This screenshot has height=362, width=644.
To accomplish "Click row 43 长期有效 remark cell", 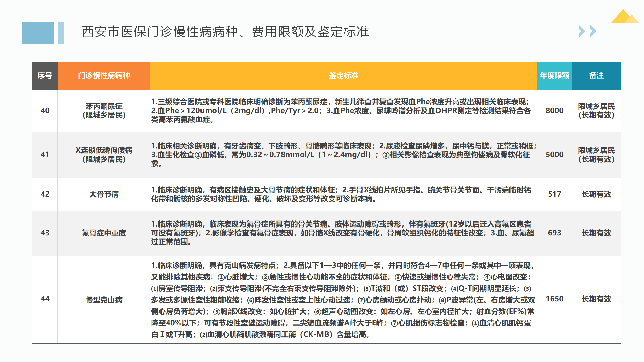I will coord(596,233).
